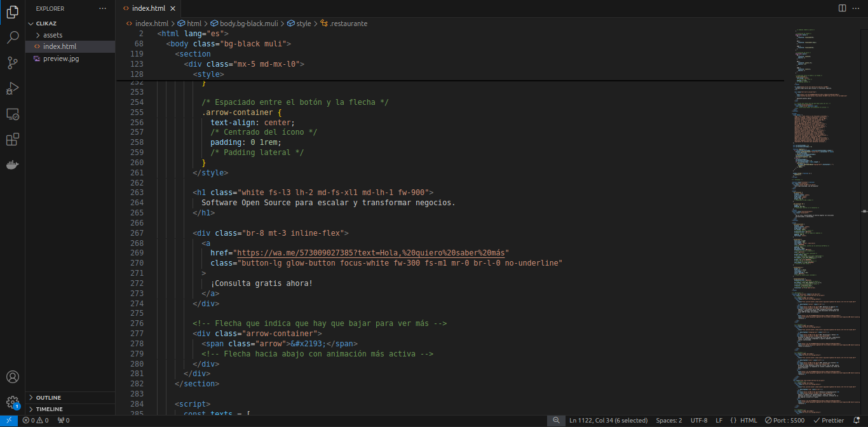Screen dimensions: 868x427
Task: Switch to the index.html editor tab
Action: 149,8
